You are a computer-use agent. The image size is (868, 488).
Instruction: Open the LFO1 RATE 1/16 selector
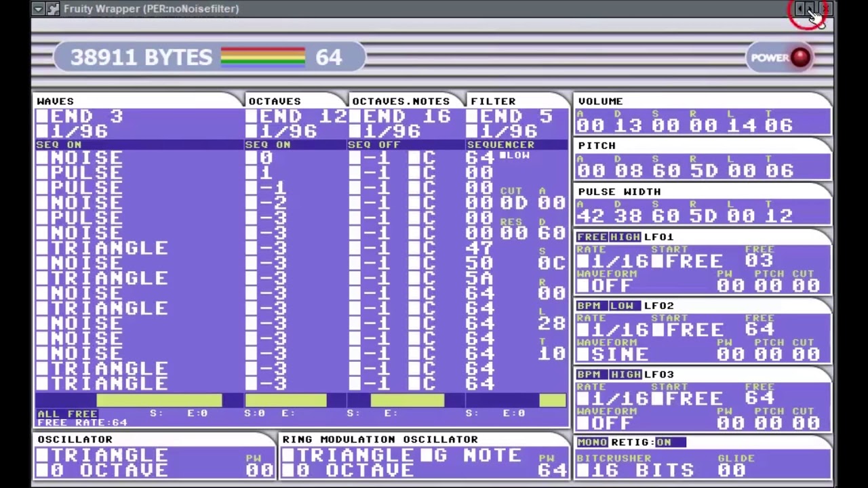(612, 262)
